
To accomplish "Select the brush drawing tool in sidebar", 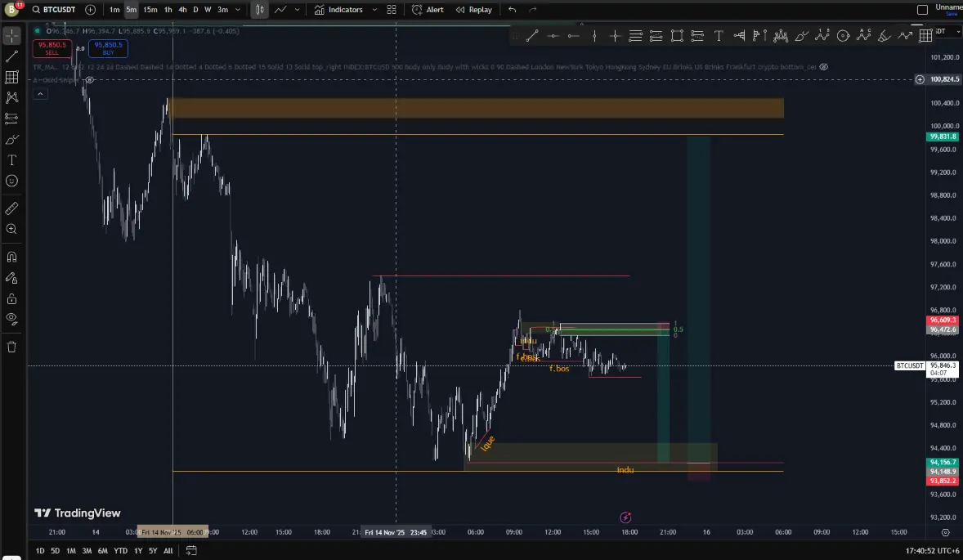I will pos(11,139).
